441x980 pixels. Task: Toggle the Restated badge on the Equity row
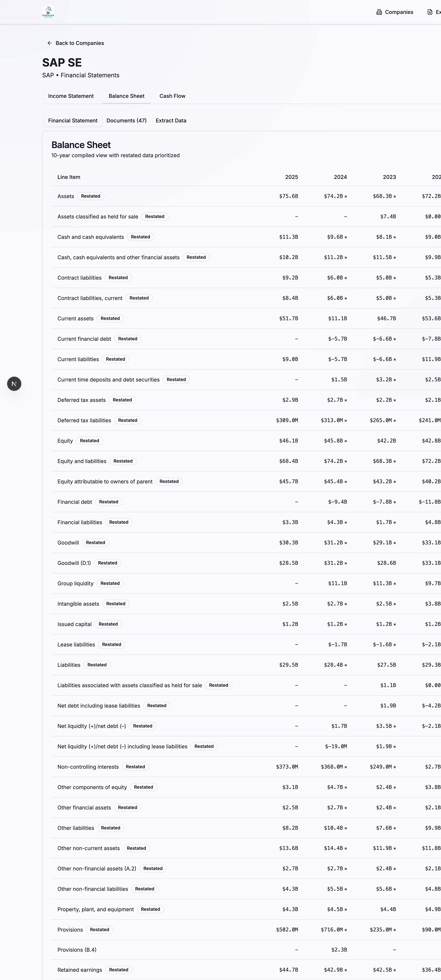point(89,441)
